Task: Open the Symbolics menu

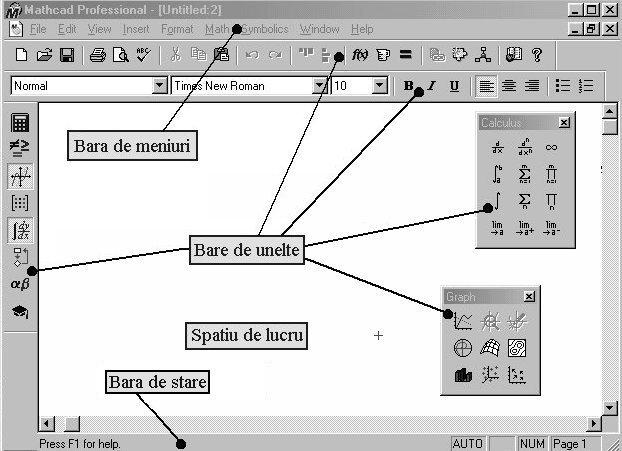Action: [x=265, y=29]
